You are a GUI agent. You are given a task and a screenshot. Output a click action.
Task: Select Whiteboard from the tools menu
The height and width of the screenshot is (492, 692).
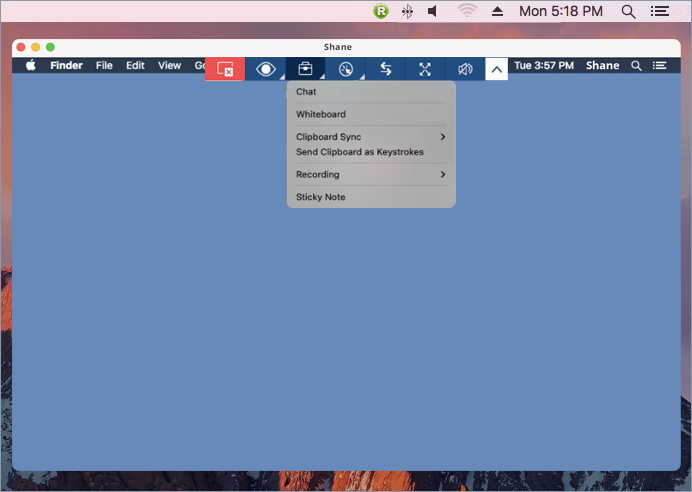[x=321, y=114]
